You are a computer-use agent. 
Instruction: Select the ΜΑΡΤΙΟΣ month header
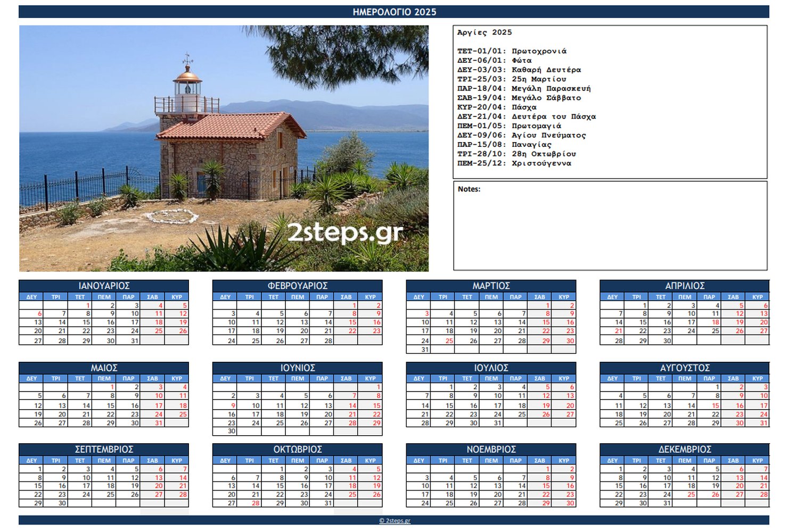coord(491,286)
